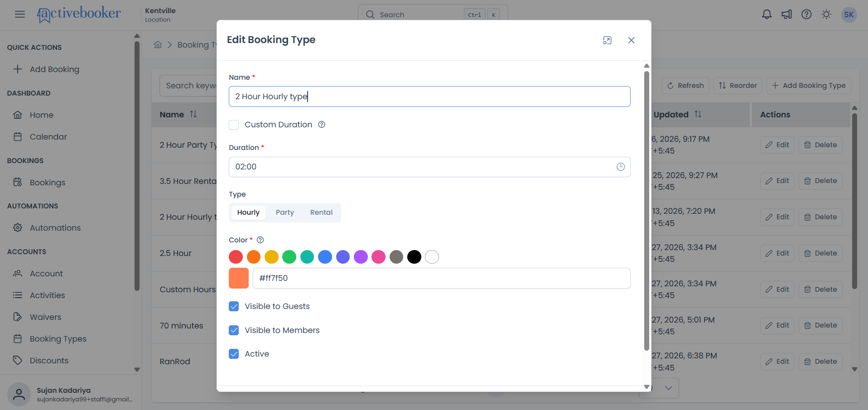Uncheck the Active checkbox
Screen dimensions: 868x410
[234, 354]
